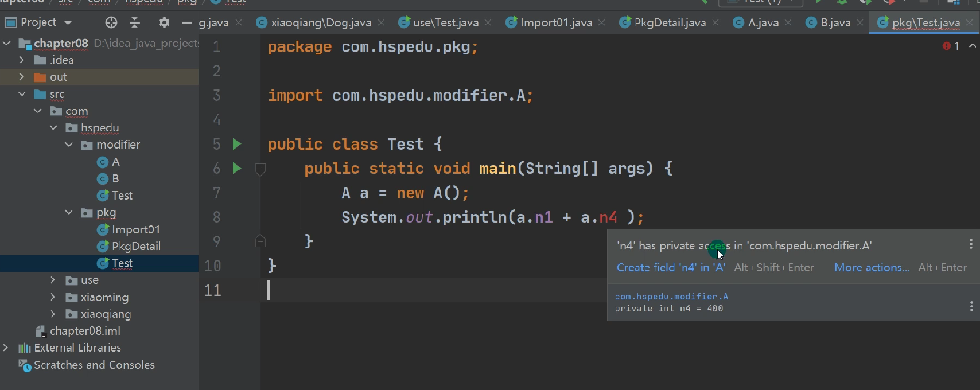The image size is (980, 390).
Task: Collapse the modifier package
Action: [69, 145]
